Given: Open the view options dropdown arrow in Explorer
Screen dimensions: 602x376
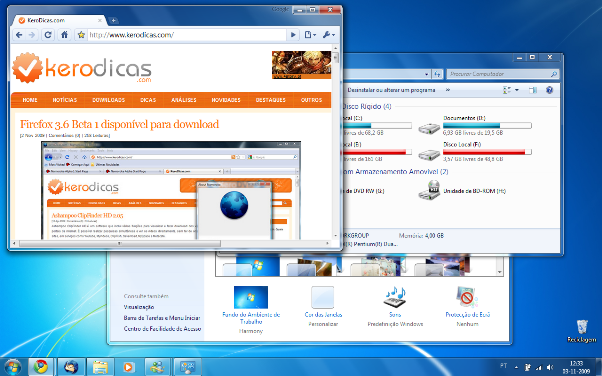Looking at the screenshot, I should click(x=517, y=90).
